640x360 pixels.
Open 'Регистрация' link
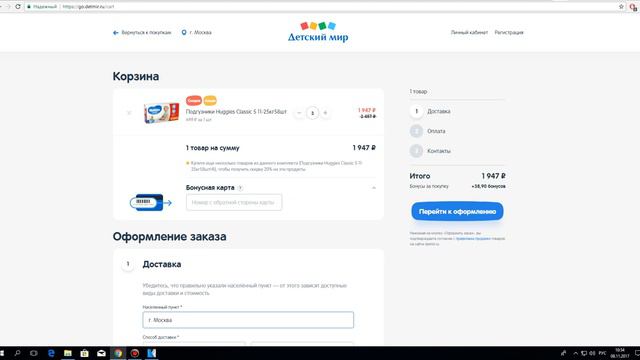tap(509, 32)
